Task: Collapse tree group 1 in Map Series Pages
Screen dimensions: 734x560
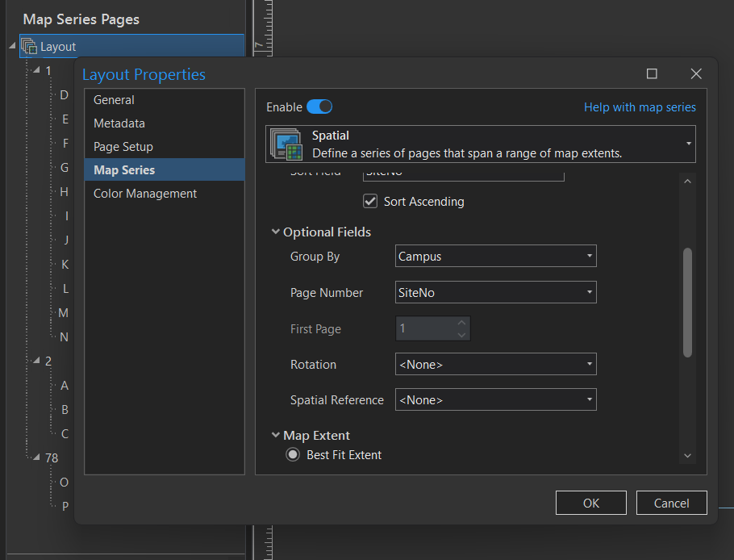Action: [x=35, y=70]
